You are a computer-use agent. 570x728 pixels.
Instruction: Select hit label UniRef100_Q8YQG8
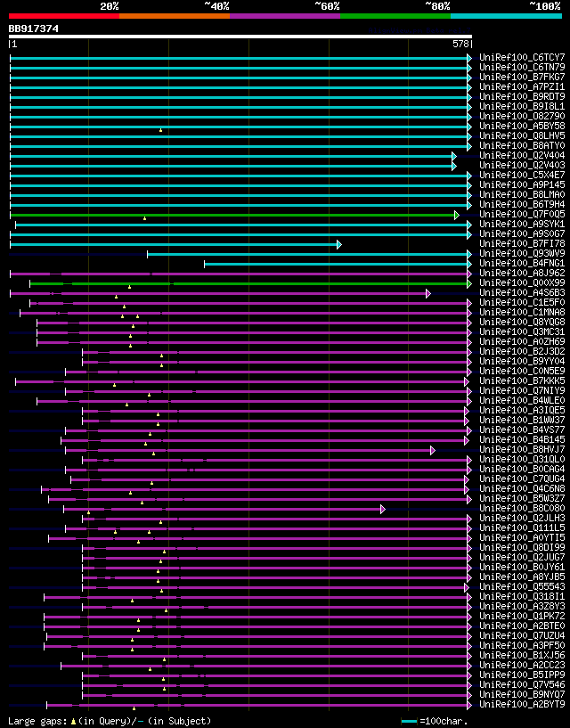522,323
